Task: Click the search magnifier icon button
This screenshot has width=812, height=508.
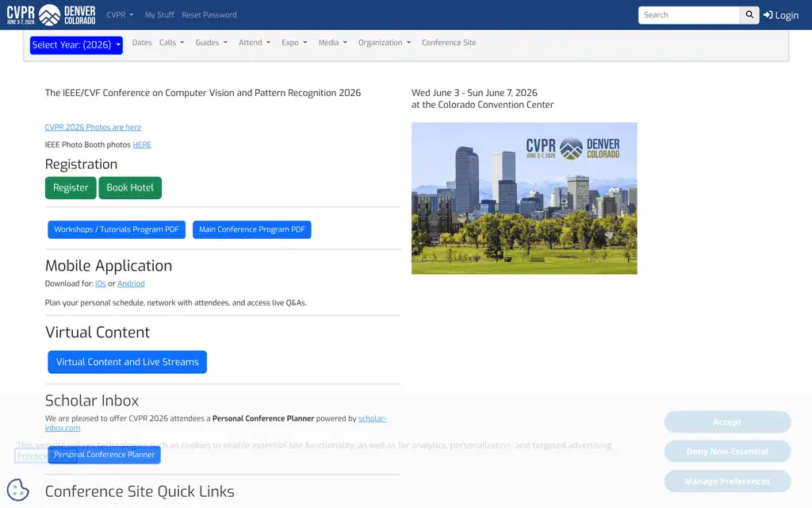Action: pos(749,15)
